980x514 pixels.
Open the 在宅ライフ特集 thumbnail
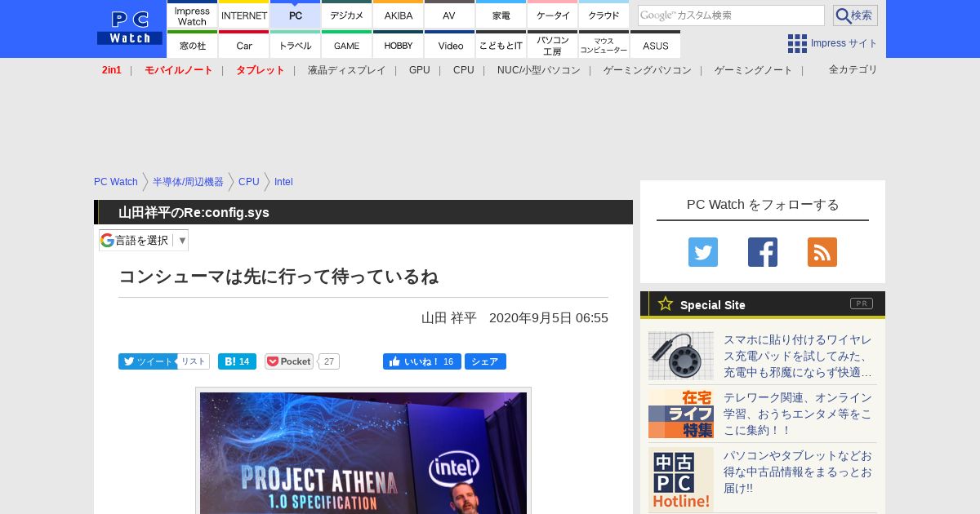tap(681, 414)
